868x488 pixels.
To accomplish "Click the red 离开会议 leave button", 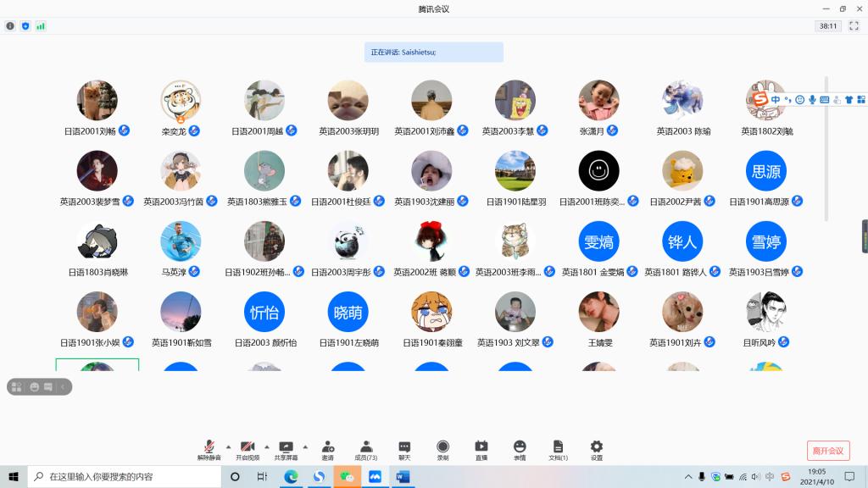I will point(827,451).
